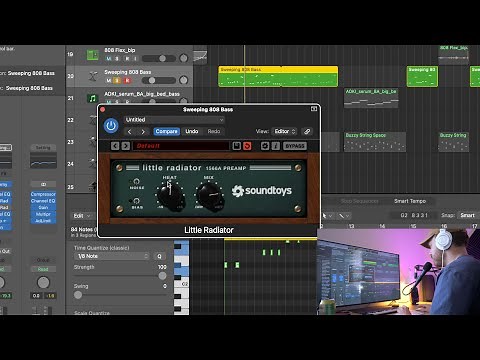
Task: Click the green music note track icon
Action: point(93,98)
